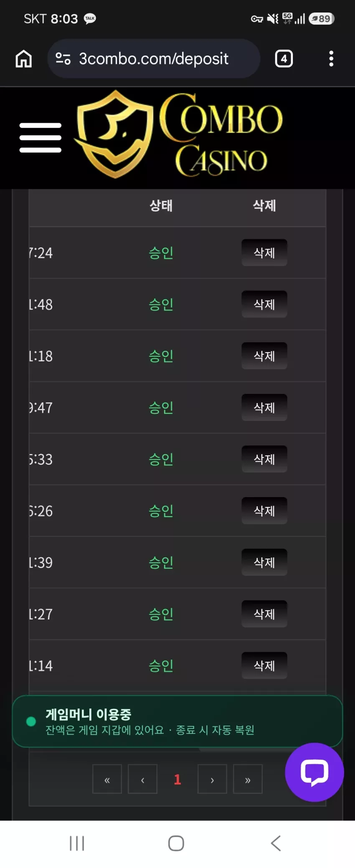Tap Android back navigation arrow

(276, 843)
